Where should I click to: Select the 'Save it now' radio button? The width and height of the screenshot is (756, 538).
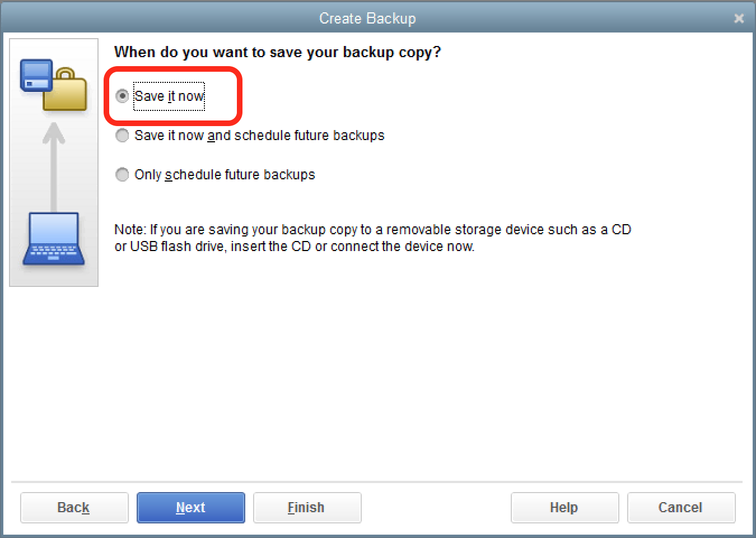tap(122, 96)
